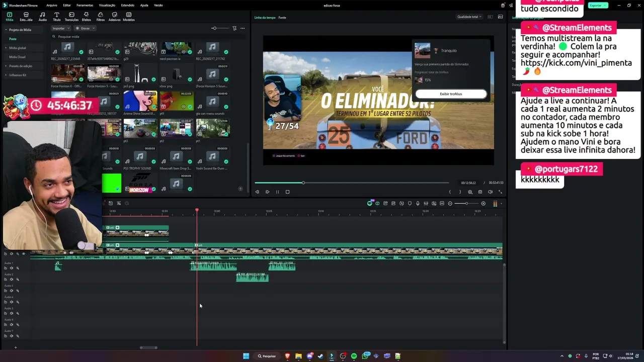Take a snapshot of the preview

pyautogui.click(x=480, y=192)
